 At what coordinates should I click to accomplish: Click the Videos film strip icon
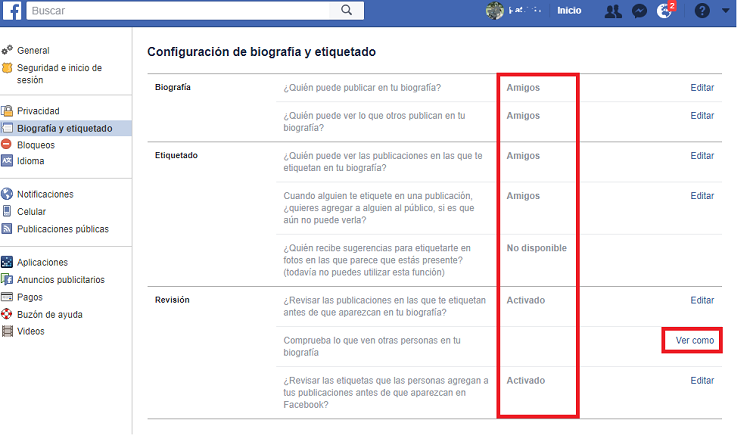[x=7, y=331]
